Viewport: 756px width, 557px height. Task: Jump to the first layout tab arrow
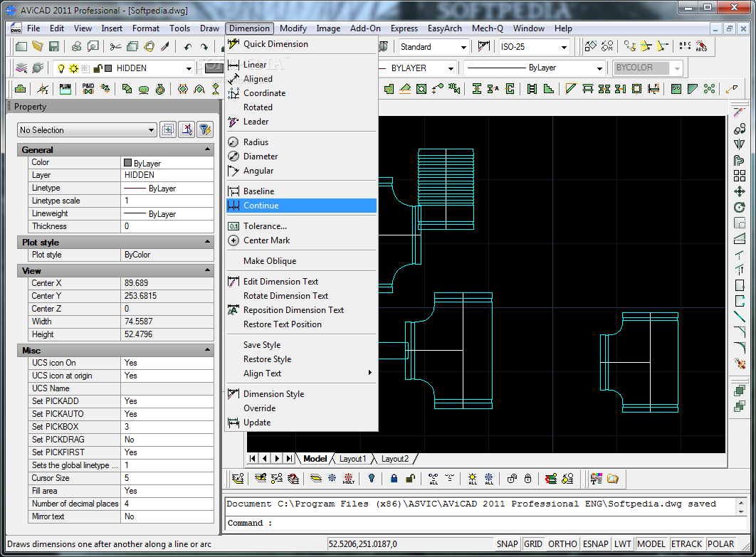252,458
